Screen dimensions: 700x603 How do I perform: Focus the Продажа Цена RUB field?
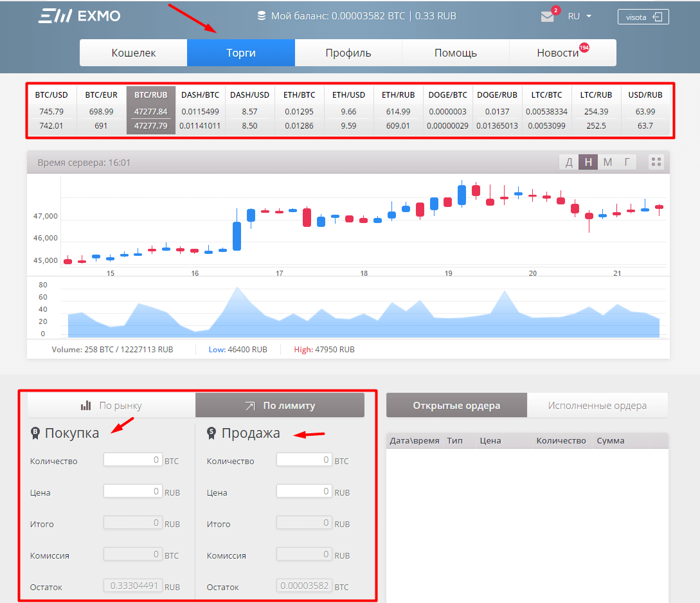(304, 491)
